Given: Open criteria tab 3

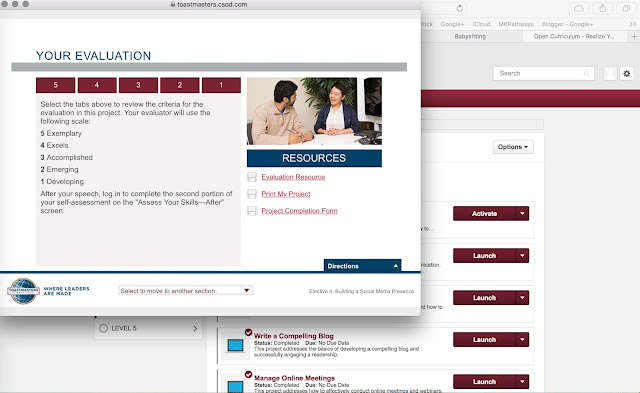Looking at the screenshot, I should (138, 85).
